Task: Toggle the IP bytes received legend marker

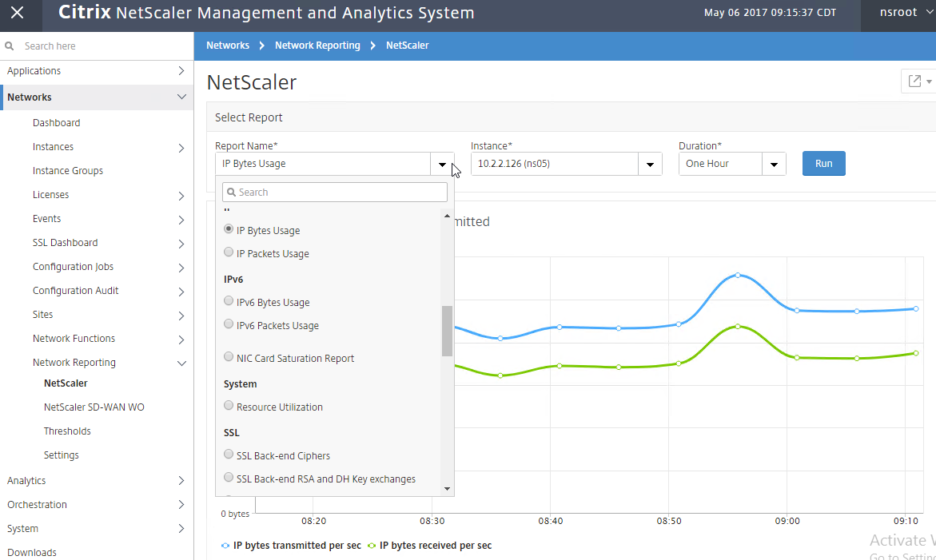Action: pos(372,546)
